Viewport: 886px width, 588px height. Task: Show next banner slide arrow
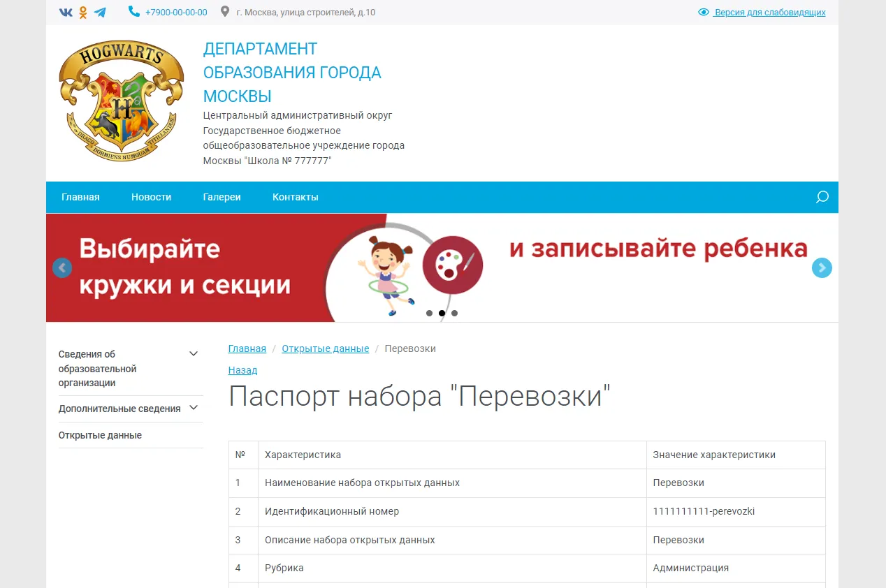pos(822,268)
